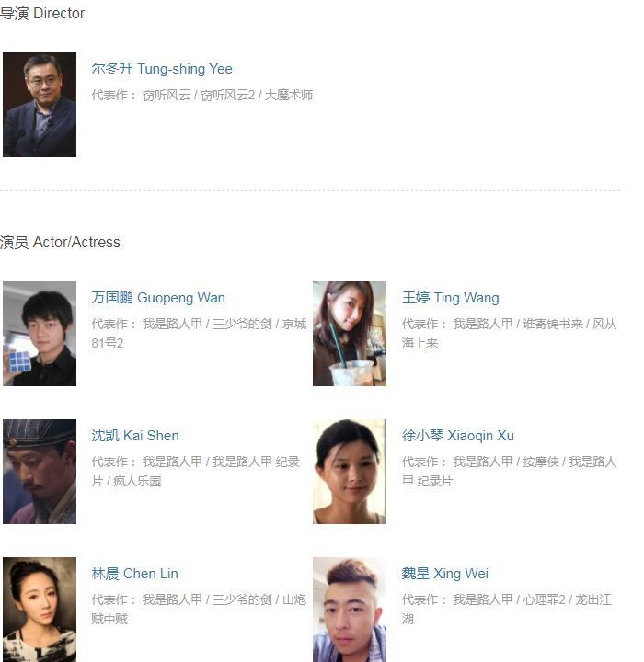Open 谁寄锦书来 under Ting Wang's works

tap(553, 324)
